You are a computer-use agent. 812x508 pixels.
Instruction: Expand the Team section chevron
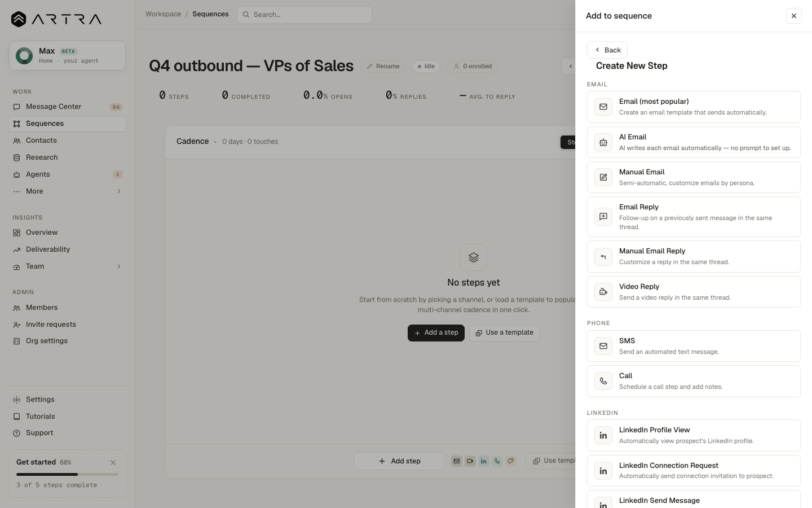(x=119, y=266)
